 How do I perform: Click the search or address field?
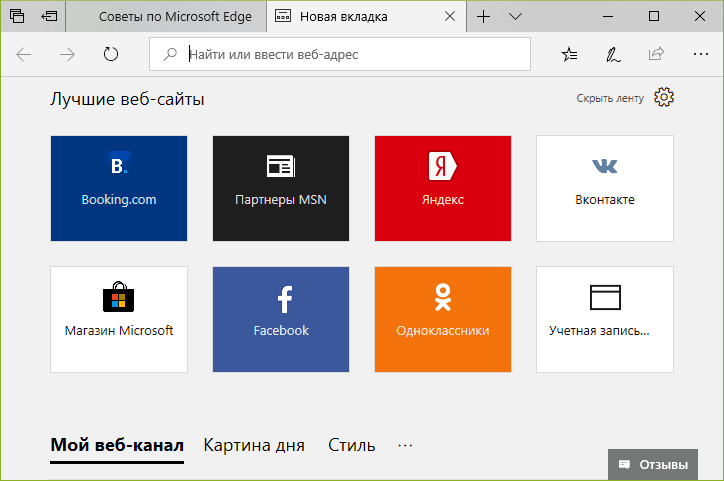coord(340,54)
